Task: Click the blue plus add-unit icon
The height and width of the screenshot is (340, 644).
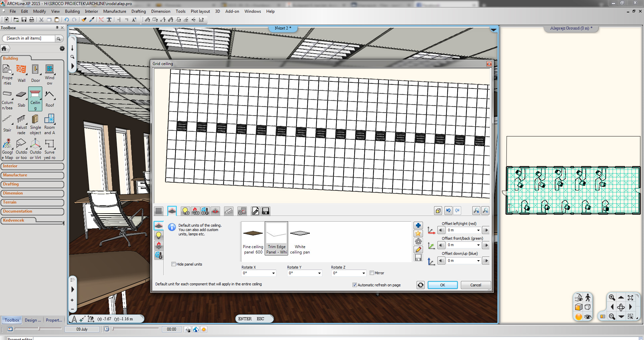Action: coord(418,225)
